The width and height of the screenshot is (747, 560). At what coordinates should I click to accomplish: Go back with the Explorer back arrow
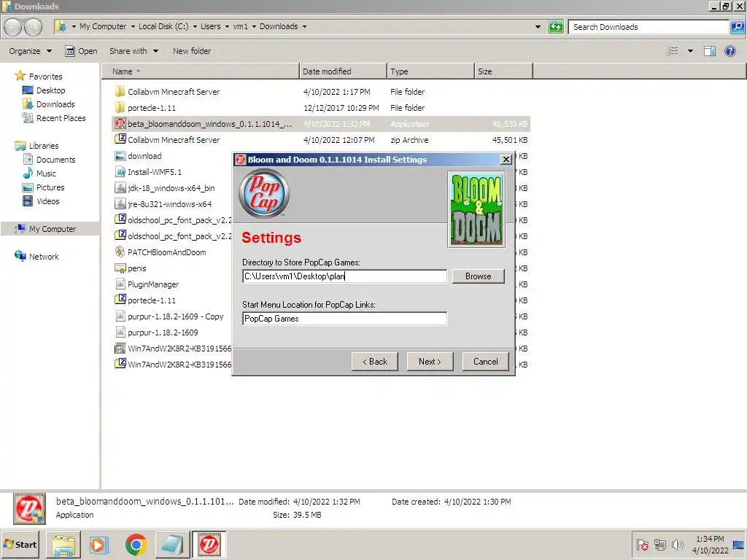click(13, 27)
